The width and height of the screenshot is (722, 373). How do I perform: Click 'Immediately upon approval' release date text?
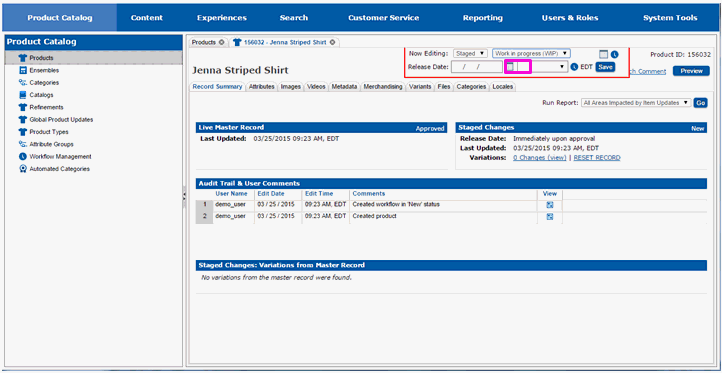[555, 138]
